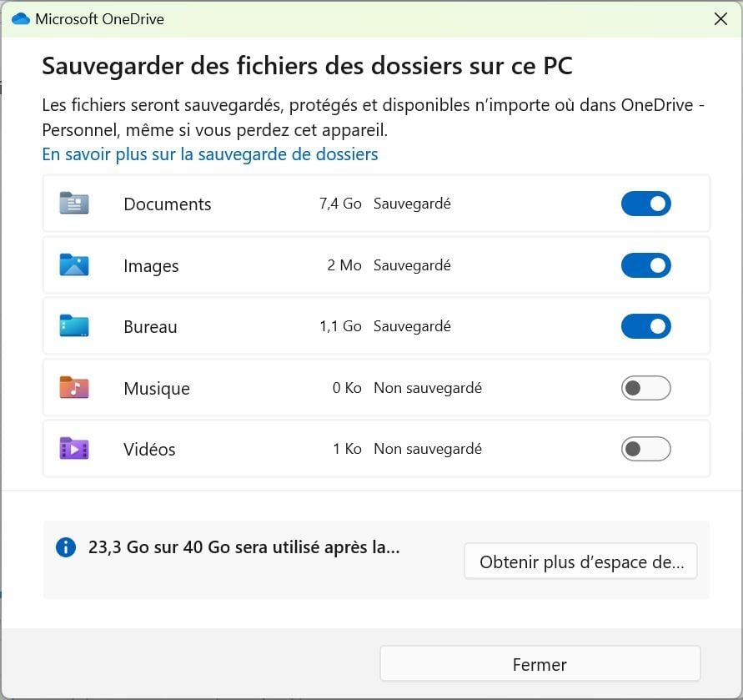Click the '7,4 Go' size value
743x700 pixels.
(340, 204)
